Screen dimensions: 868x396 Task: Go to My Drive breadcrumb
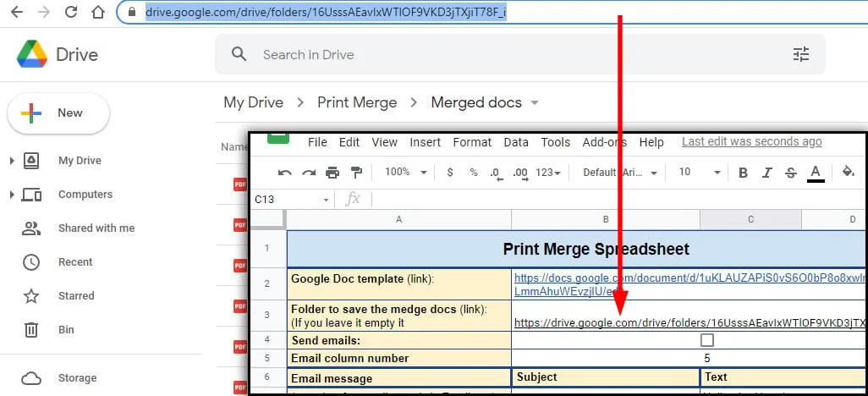(x=254, y=103)
